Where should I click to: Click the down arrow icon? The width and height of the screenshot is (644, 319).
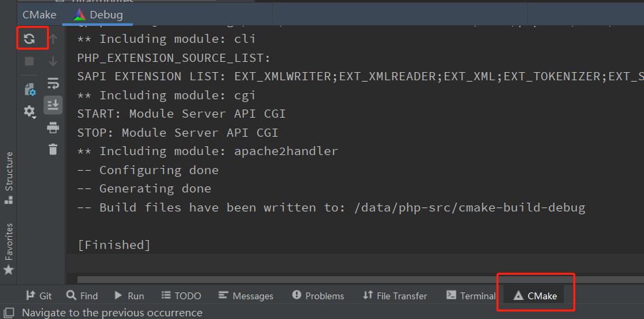point(53,61)
